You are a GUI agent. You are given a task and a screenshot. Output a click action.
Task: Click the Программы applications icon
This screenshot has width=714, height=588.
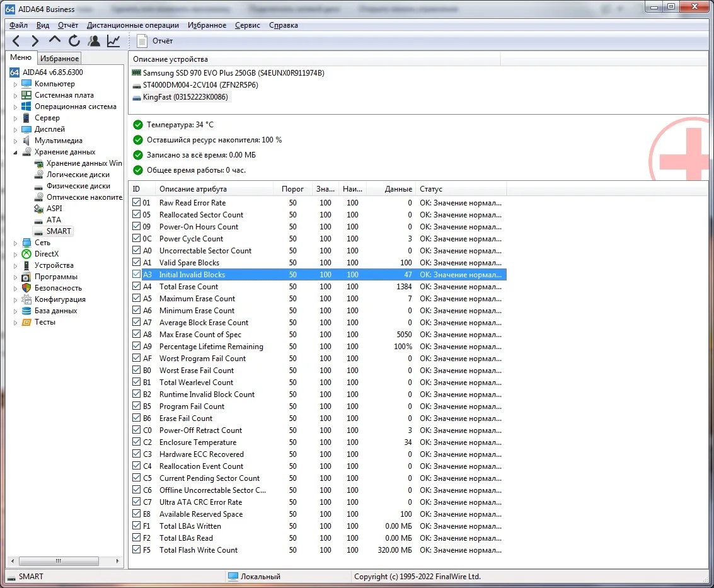[x=26, y=277]
